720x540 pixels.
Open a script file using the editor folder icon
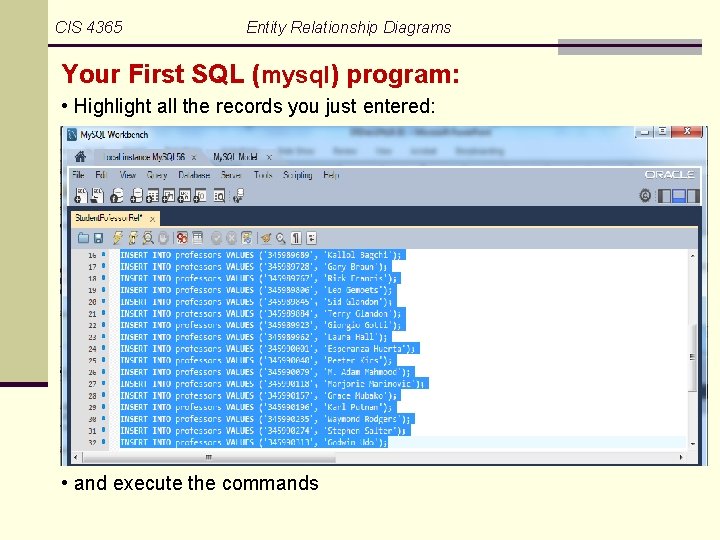click(x=83, y=238)
